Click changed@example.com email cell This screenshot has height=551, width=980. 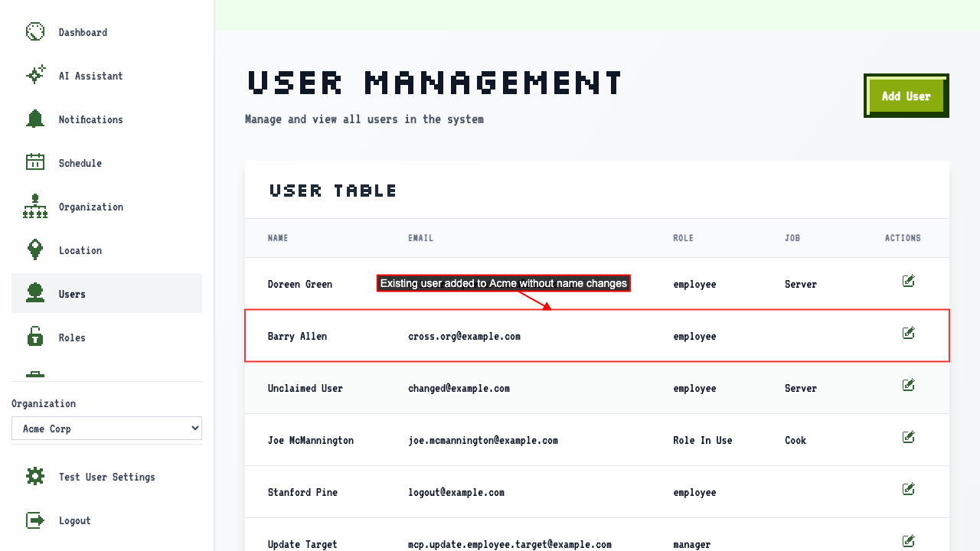[x=459, y=388]
